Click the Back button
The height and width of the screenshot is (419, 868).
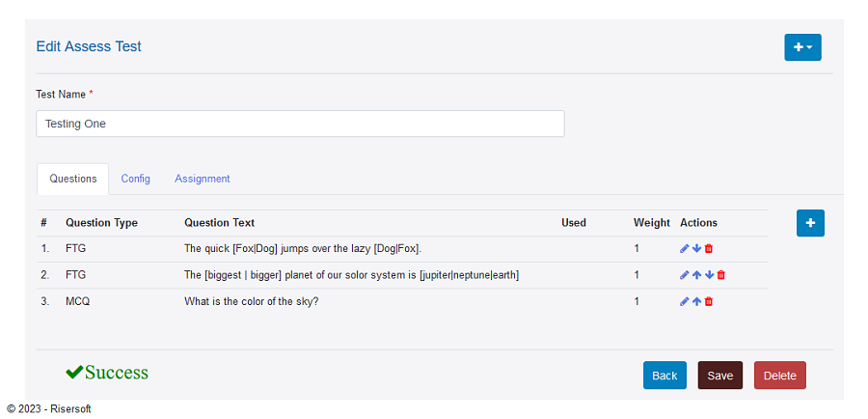point(665,376)
